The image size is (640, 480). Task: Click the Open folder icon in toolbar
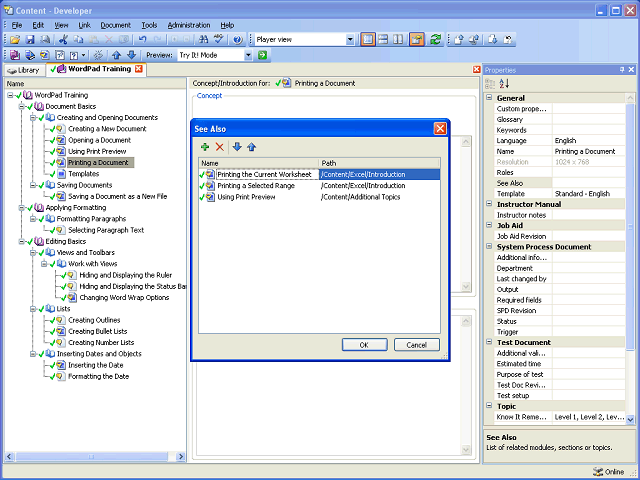tap(16, 40)
